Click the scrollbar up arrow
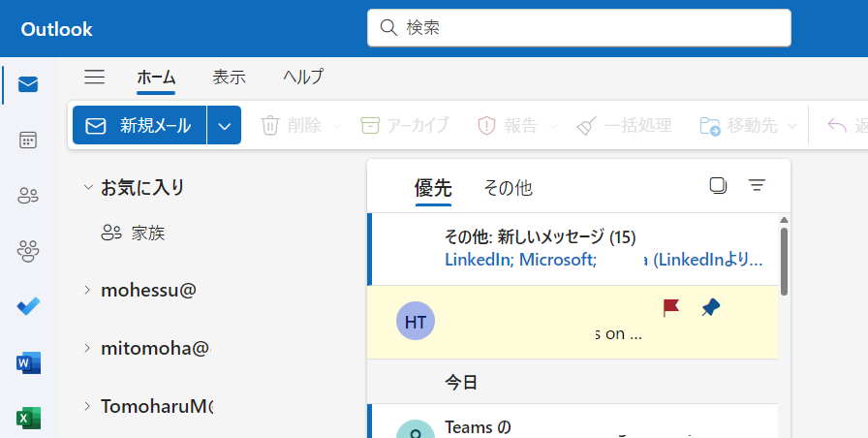Screen dimensions: 868x438 (x=784, y=220)
